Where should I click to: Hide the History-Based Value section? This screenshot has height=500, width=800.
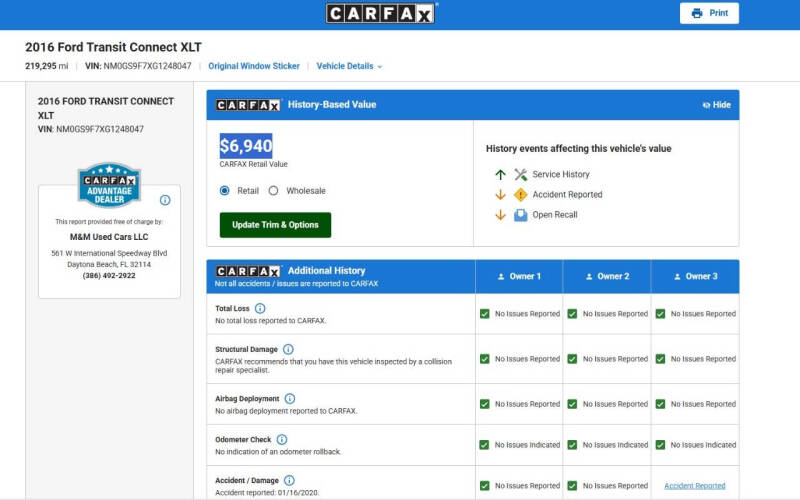click(716, 105)
